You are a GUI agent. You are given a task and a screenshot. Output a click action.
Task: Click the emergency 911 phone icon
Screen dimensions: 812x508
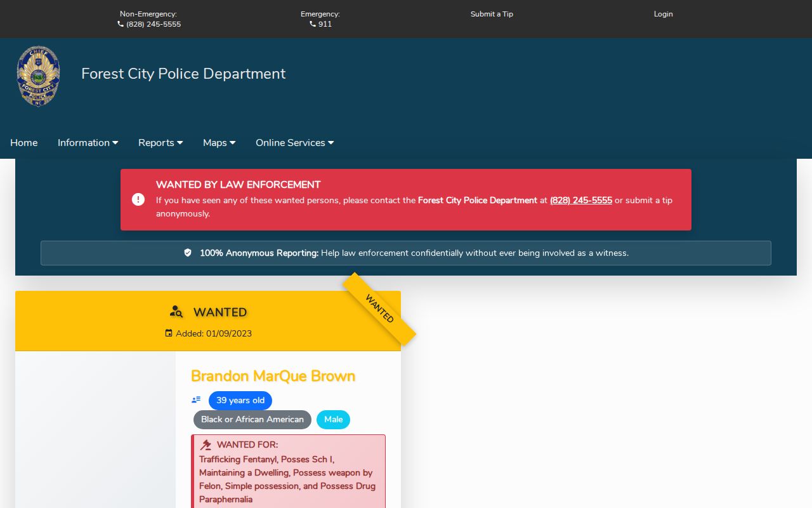pyautogui.click(x=313, y=24)
